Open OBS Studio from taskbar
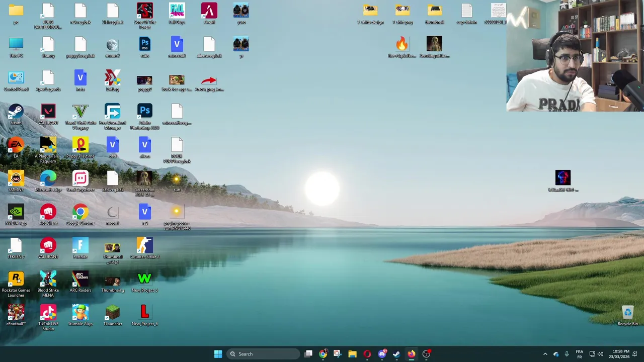 (426, 354)
